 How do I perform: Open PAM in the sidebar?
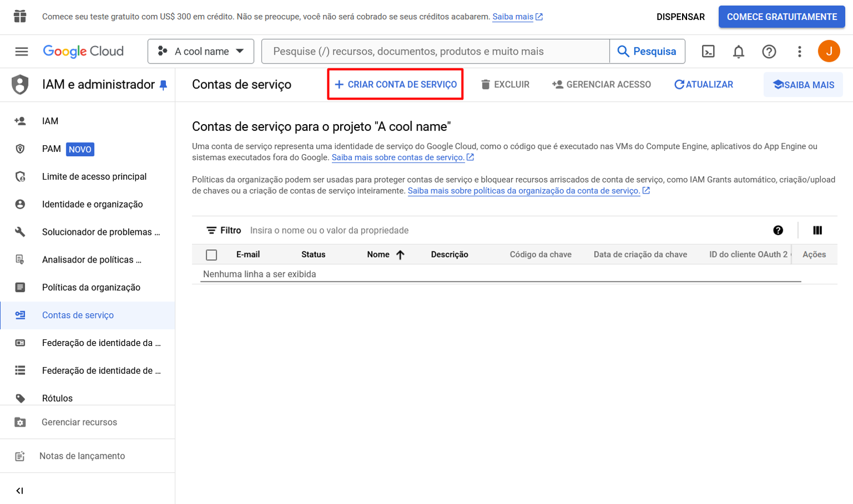click(x=87, y=149)
